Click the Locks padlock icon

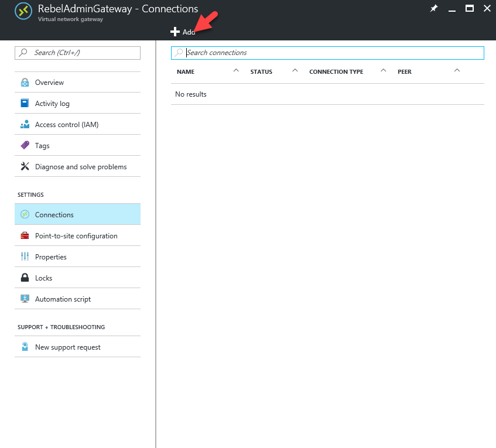coord(25,278)
